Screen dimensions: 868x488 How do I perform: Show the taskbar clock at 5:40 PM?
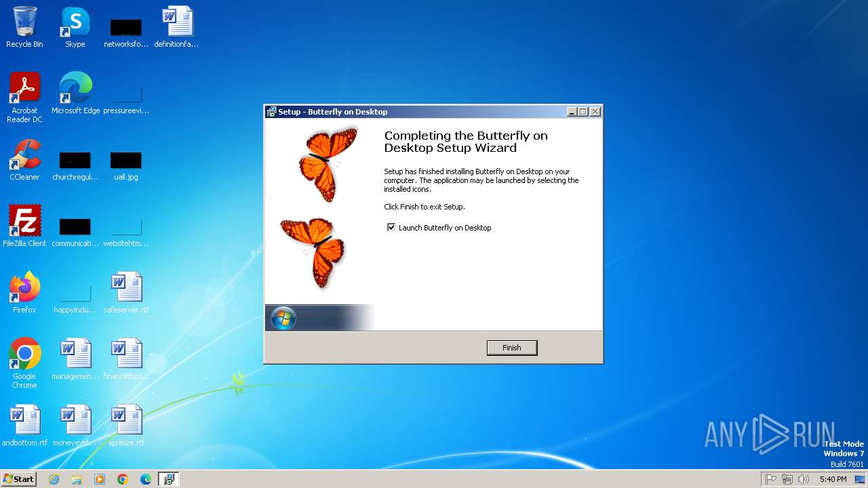(833, 479)
